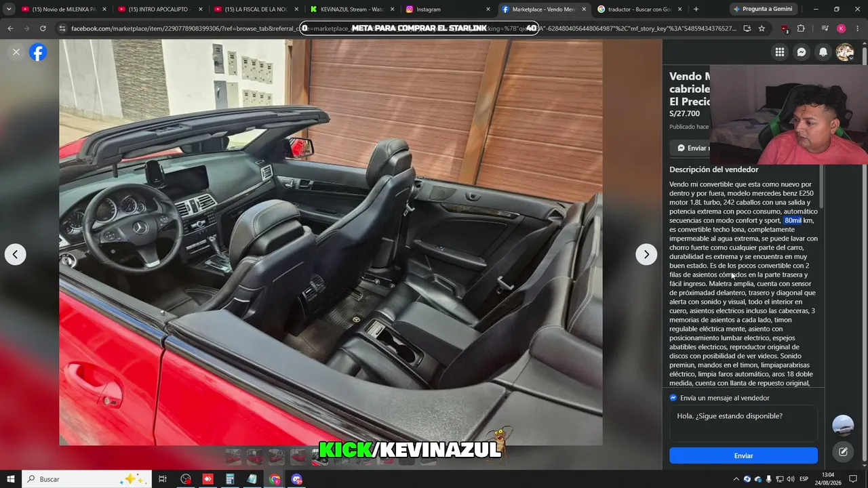Switch to the KEViNAZUL Stream tab

[x=353, y=9]
